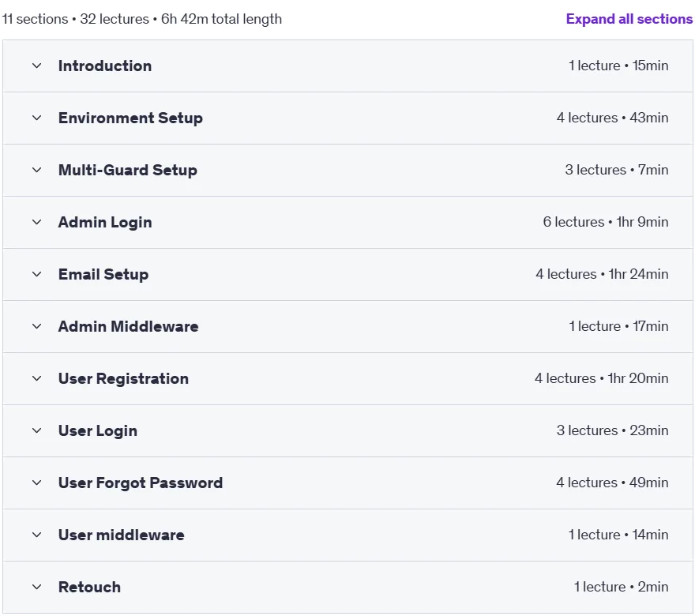Toggle the Email Setup chevron icon
This screenshot has height=616, width=695.
click(37, 274)
